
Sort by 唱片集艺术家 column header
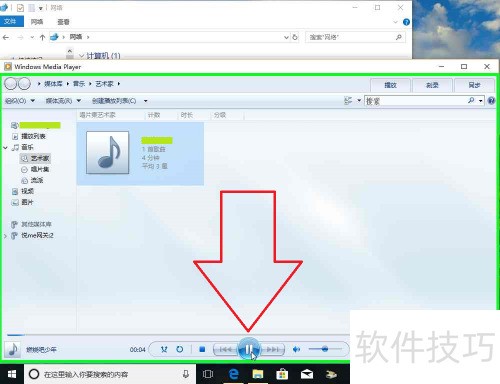tap(97, 115)
